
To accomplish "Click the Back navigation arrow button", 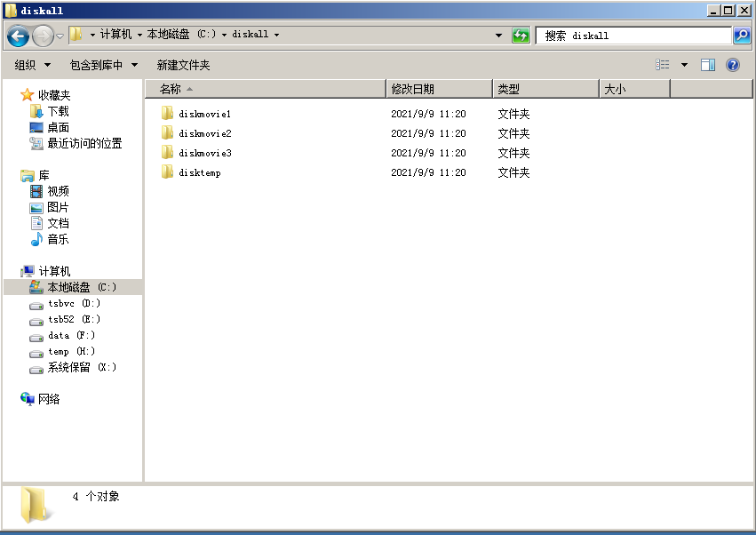I will coord(18,36).
